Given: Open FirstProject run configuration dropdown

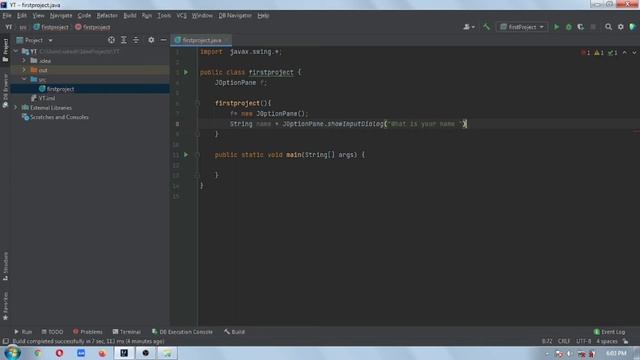Looking at the screenshot, I should point(522,27).
